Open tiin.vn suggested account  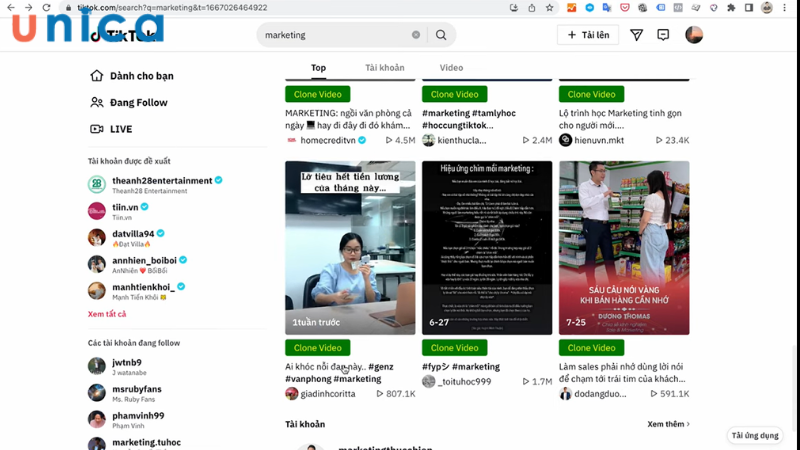tap(118, 211)
